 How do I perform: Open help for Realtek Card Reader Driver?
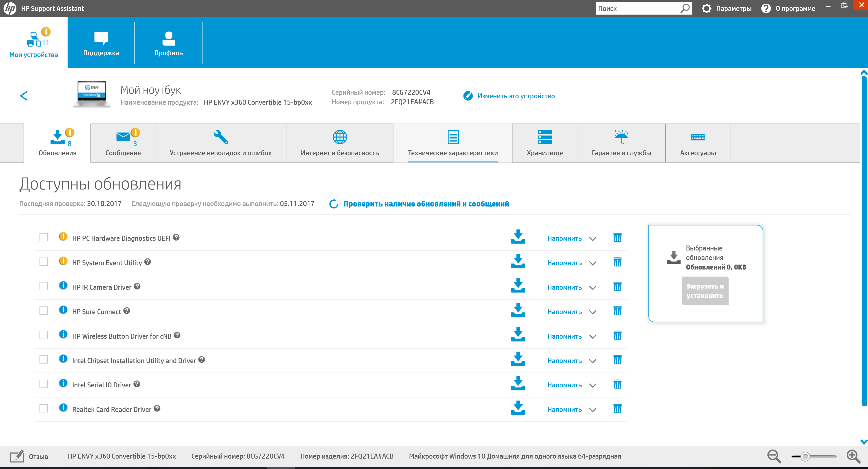[x=157, y=408]
